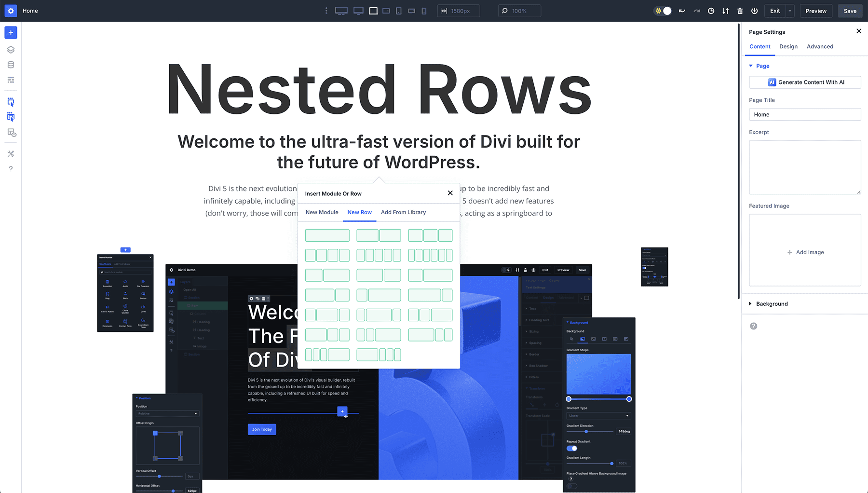
Task: Click Generate Content With AI button
Action: [x=805, y=82]
